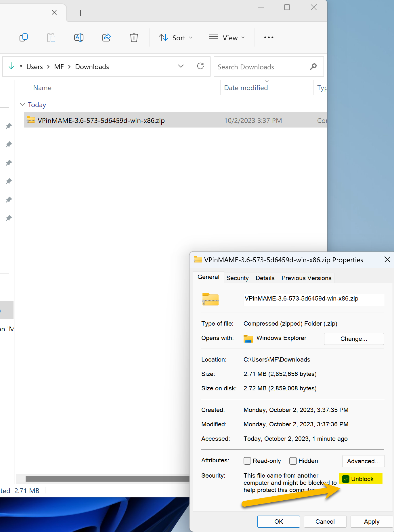Click OK in Properties dialog
This screenshot has width=394, height=532.
(x=278, y=522)
